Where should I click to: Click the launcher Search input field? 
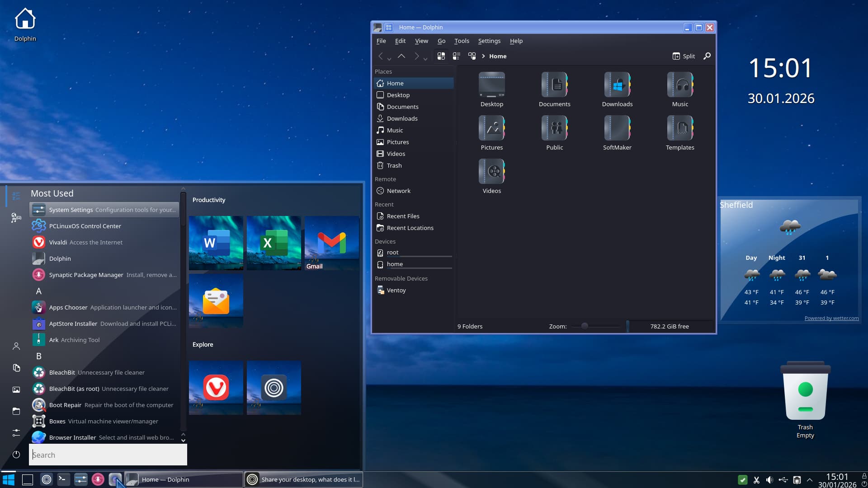click(108, 455)
